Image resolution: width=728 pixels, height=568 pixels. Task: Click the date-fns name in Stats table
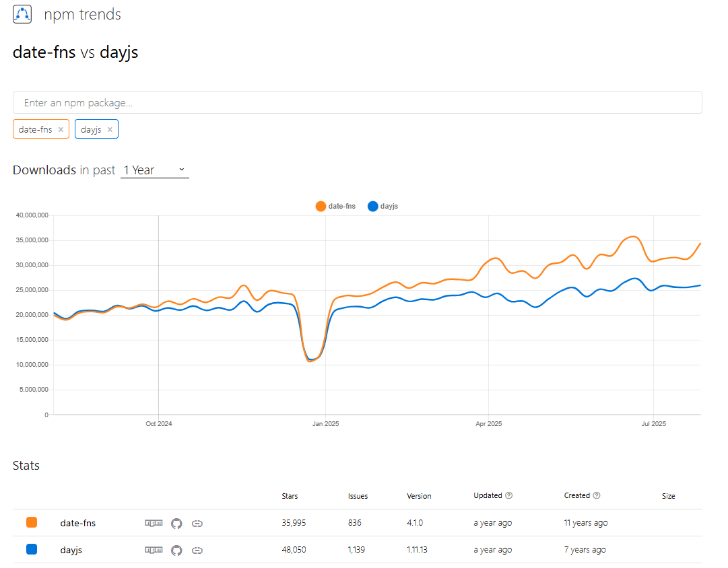[x=78, y=523]
